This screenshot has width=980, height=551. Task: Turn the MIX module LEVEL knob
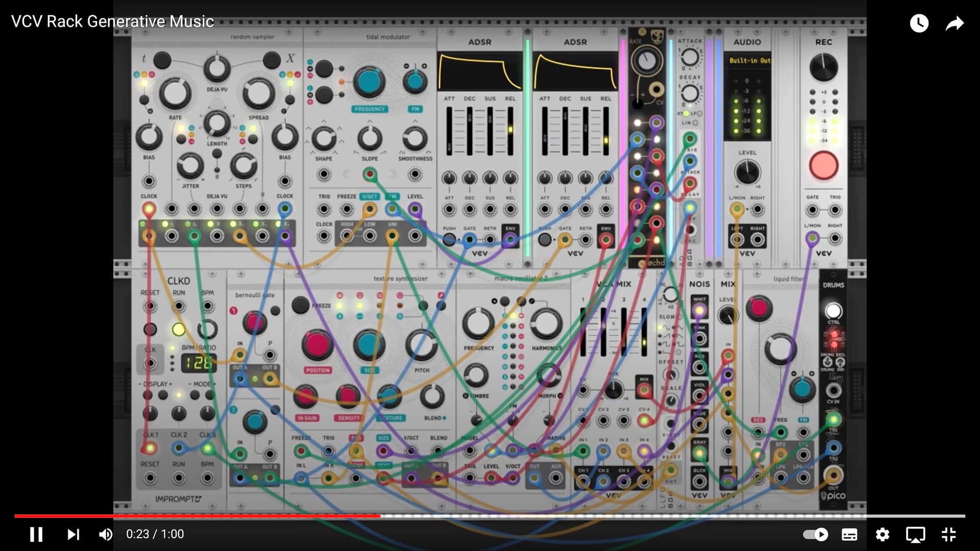728,316
